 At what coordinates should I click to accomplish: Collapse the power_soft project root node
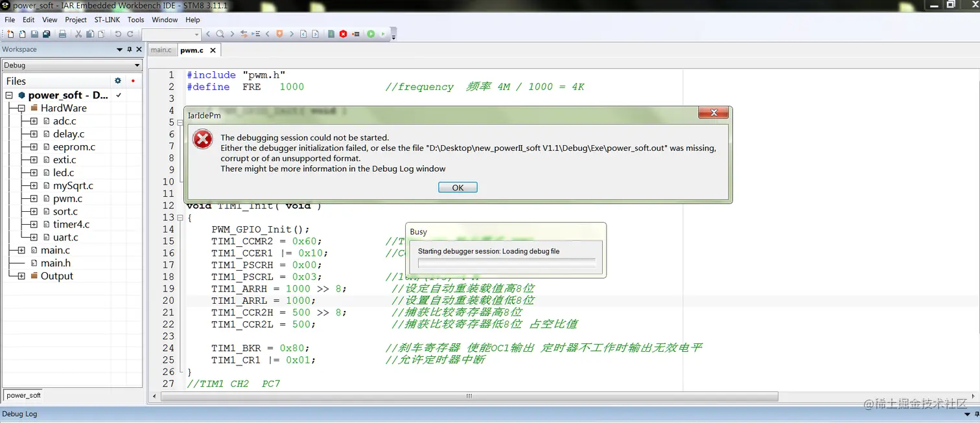pyautogui.click(x=9, y=95)
